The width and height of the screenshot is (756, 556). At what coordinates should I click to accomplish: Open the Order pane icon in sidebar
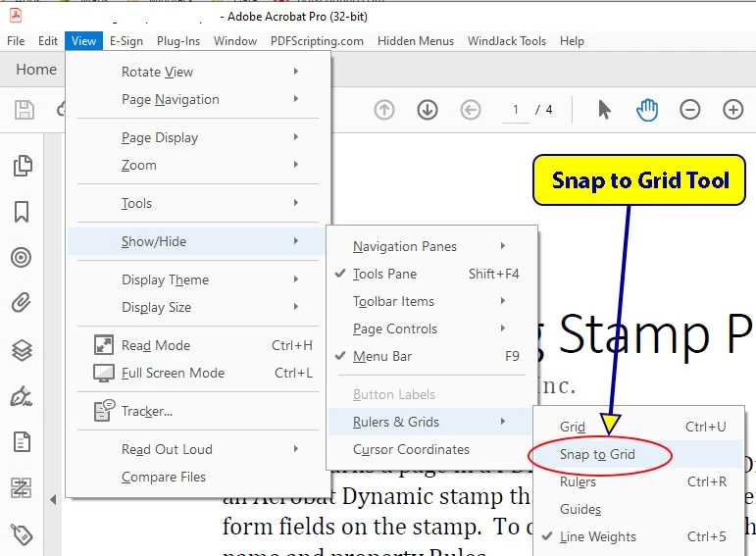22,488
